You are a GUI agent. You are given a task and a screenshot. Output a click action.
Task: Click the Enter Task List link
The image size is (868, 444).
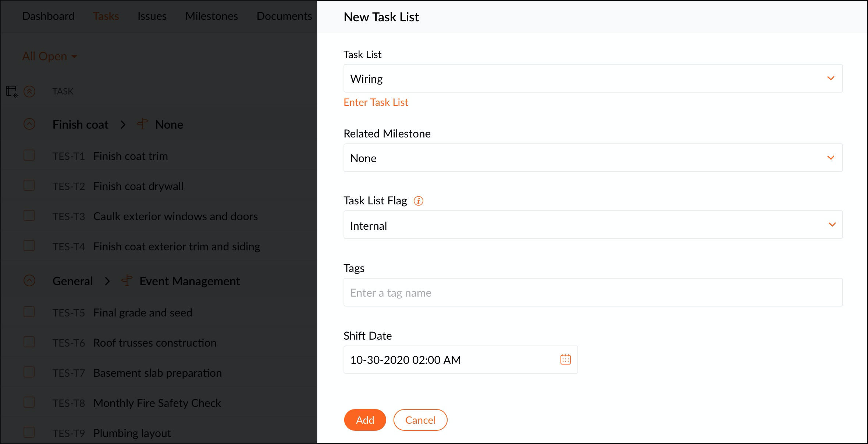[376, 103]
